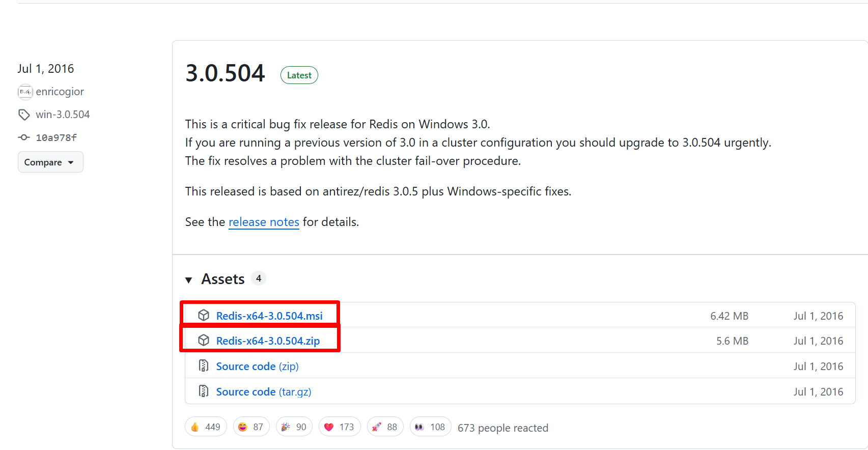Click the date in the Source code (tar.gz) row
Image resolution: width=868 pixels, height=450 pixels.
(x=818, y=391)
